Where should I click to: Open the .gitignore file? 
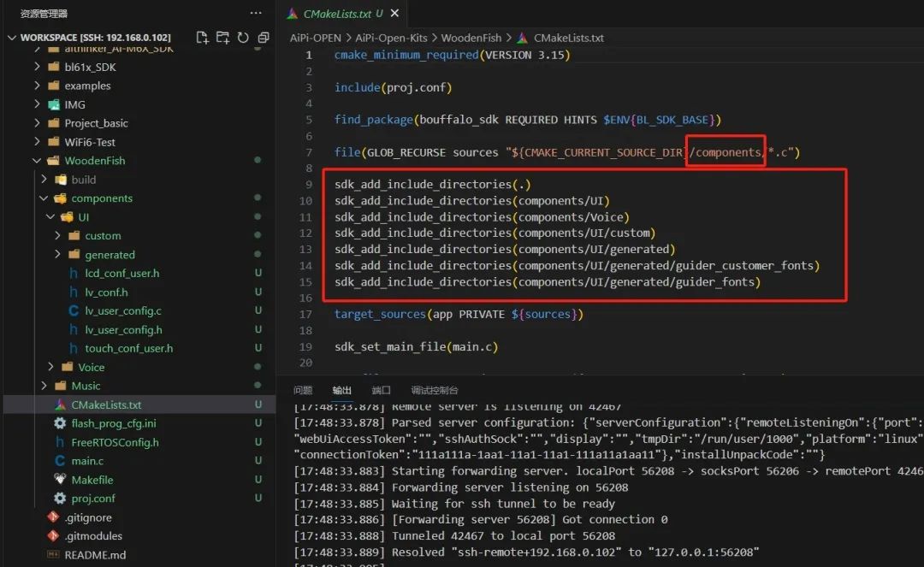click(88, 517)
